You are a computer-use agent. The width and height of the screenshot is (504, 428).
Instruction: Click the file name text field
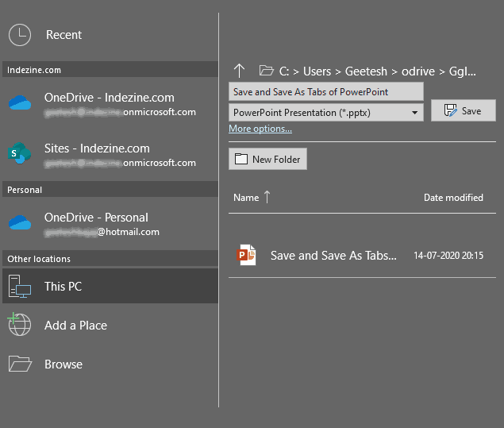(325, 92)
